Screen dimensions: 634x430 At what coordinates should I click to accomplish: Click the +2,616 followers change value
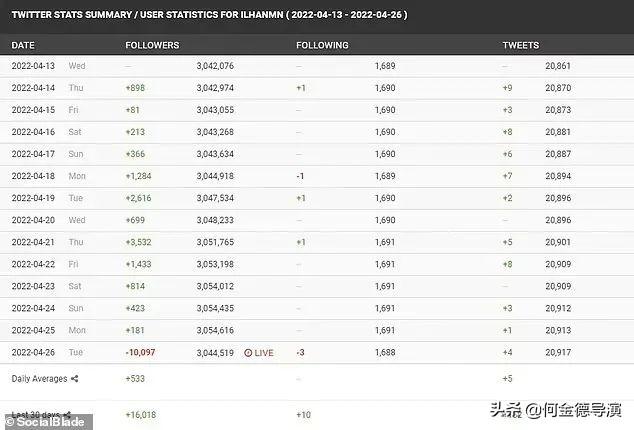coord(138,198)
